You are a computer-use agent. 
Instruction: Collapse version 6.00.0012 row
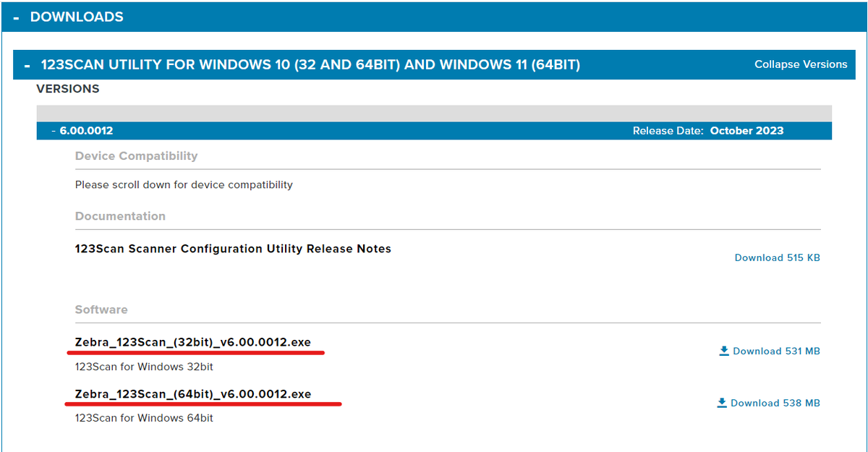pyautogui.click(x=434, y=131)
